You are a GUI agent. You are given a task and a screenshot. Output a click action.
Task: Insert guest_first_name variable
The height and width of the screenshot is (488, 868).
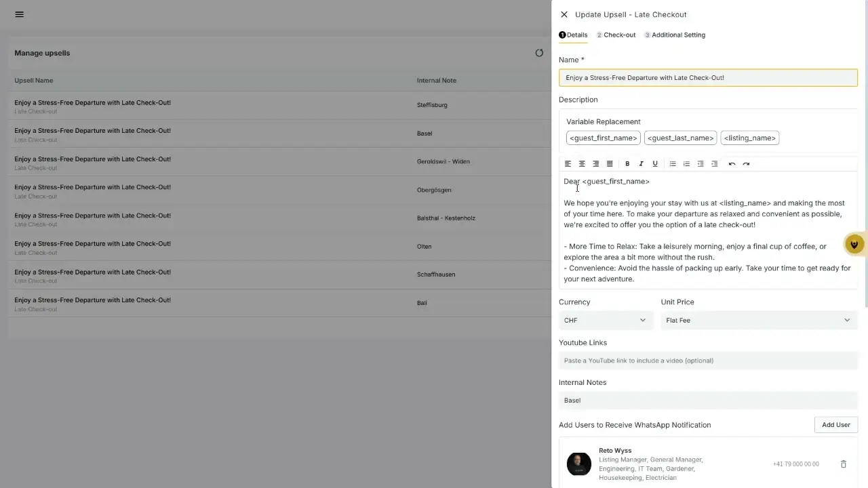(x=604, y=138)
